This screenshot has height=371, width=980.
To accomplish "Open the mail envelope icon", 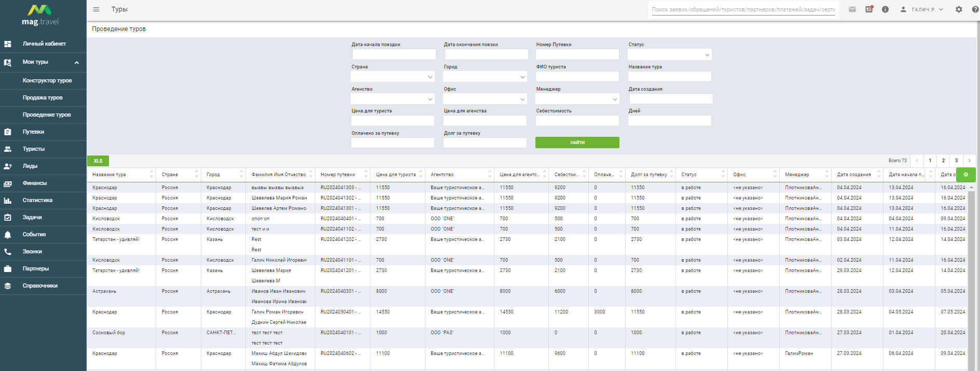I will [x=852, y=9].
